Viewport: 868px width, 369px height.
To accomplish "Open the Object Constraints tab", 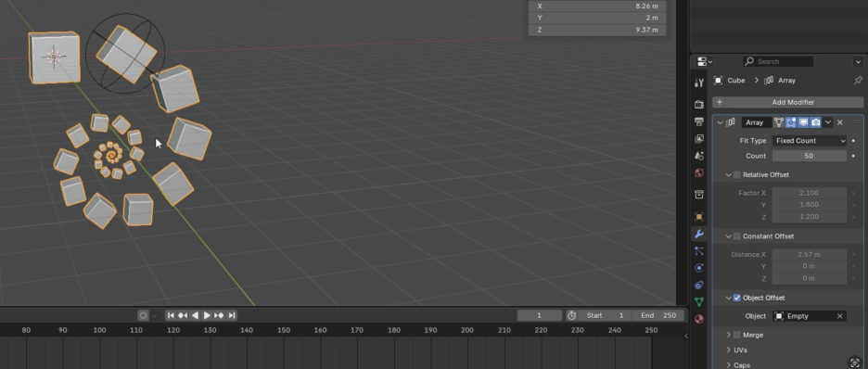I will coord(699,285).
